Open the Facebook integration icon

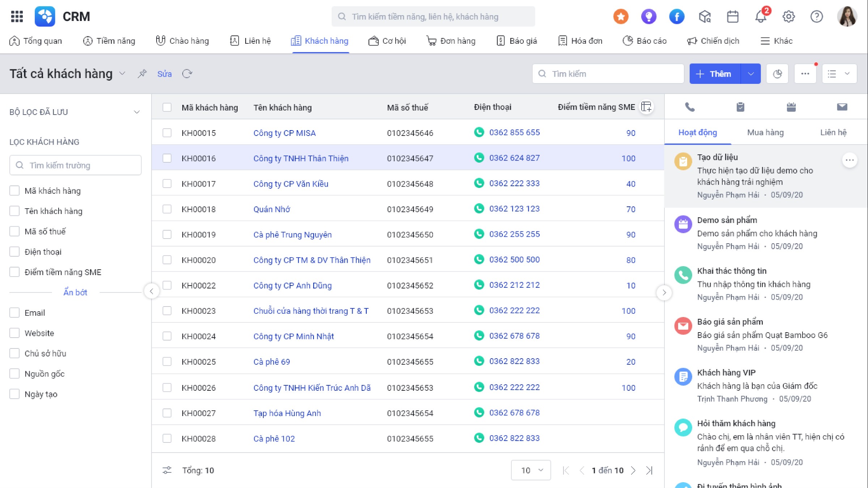676,16
